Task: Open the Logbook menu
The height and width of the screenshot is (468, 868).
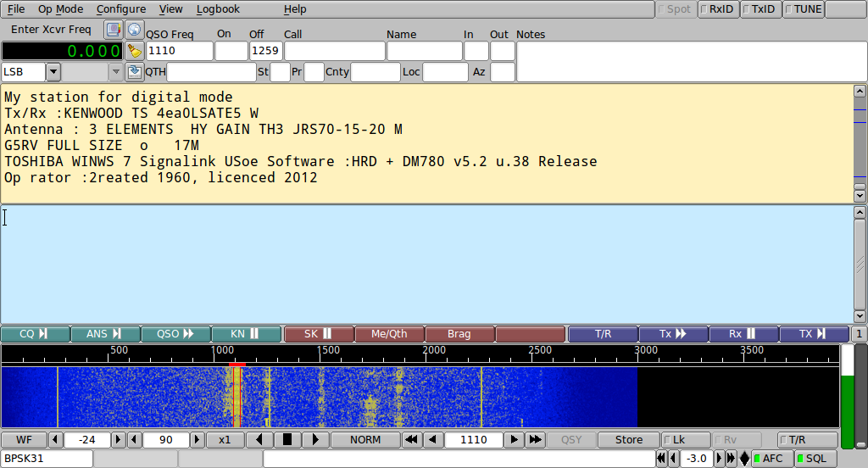Action: [x=218, y=9]
